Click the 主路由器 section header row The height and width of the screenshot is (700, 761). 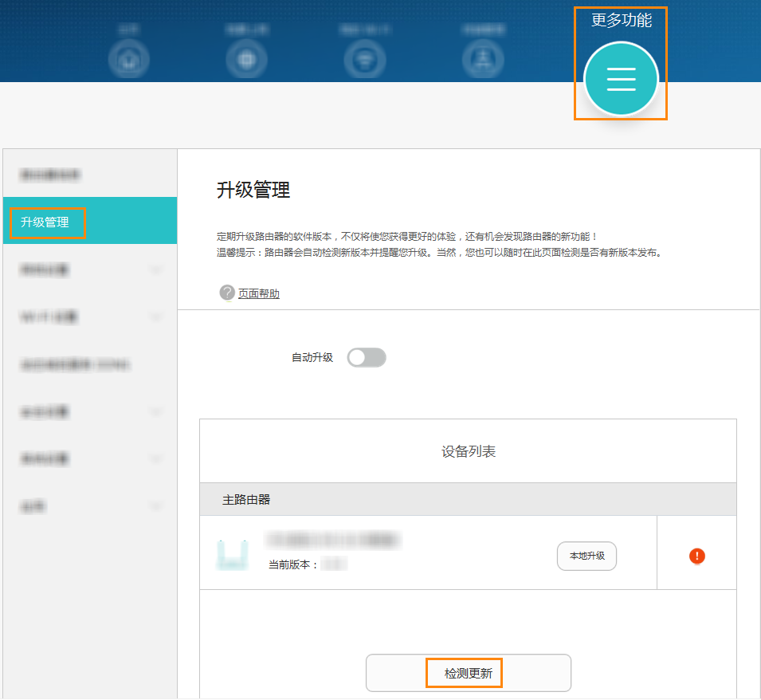coord(468,499)
